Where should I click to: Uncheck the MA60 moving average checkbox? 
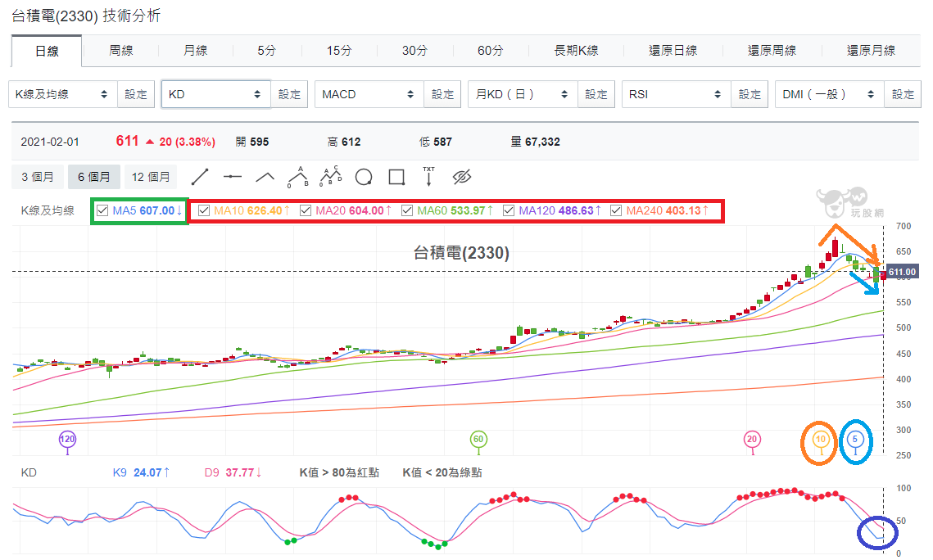[407, 210]
